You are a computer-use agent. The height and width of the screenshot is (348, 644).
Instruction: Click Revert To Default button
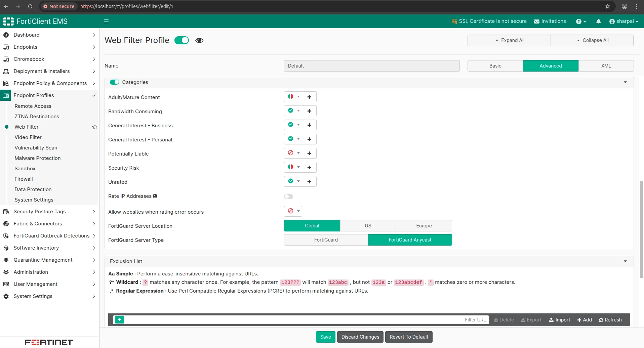coord(409,337)
